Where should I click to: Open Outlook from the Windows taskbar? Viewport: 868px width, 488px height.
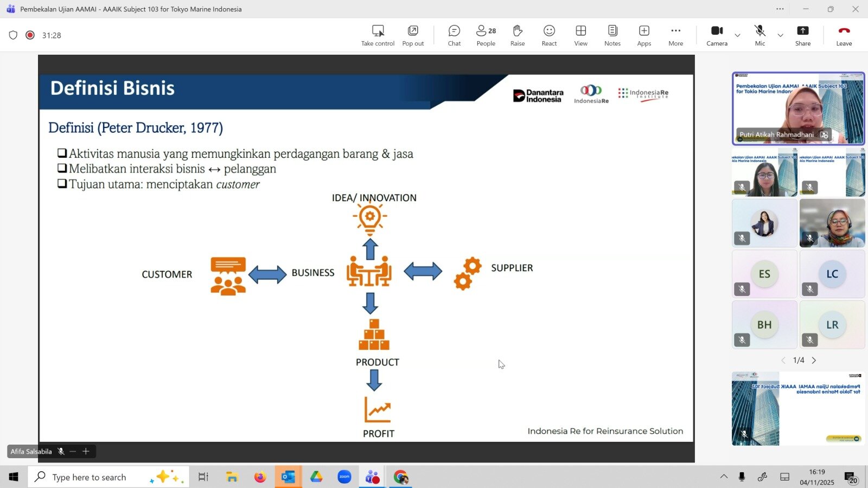288,477
